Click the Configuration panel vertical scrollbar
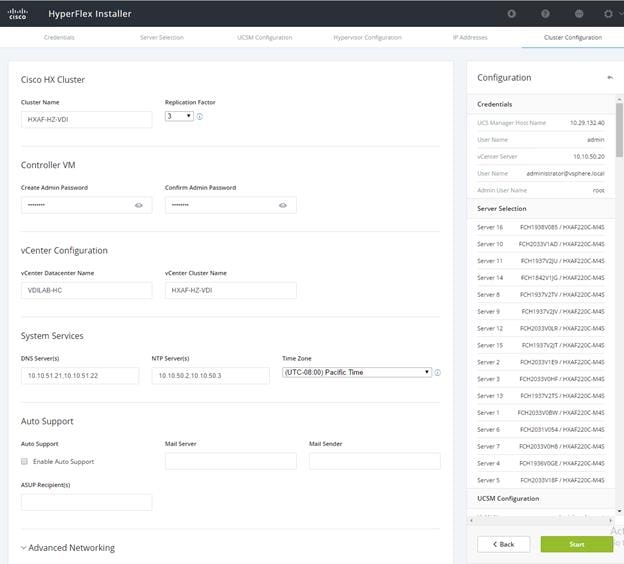This screenshot has width=624, height=564. pos(619,130)
